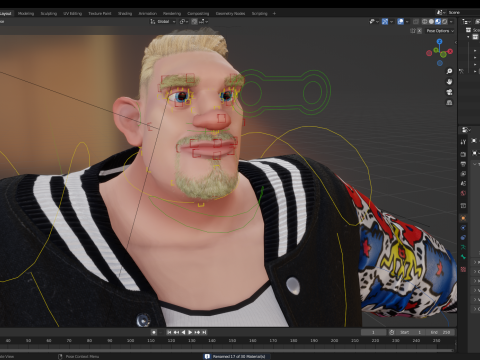Switch to rendered viewport shading

coord(444,21)
